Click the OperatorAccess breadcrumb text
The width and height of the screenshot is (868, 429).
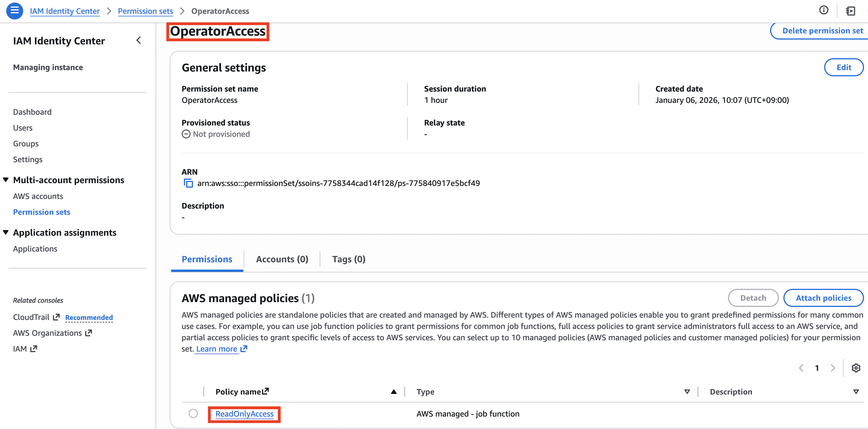[220, 11]
